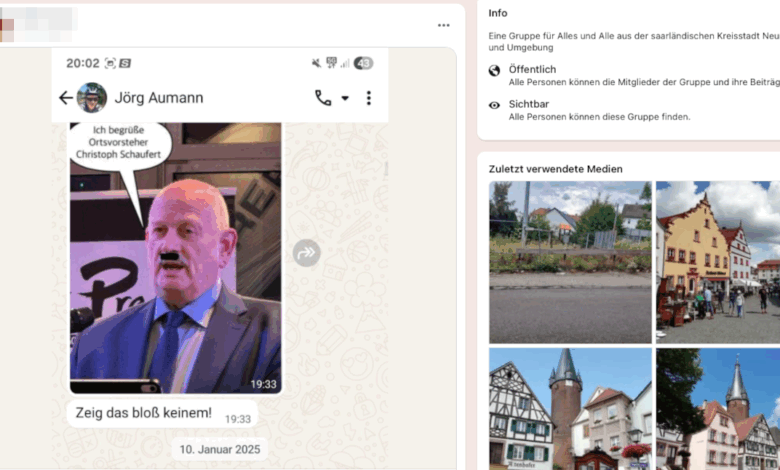Click the forward icon beside the image

click(x=306, y=253)
